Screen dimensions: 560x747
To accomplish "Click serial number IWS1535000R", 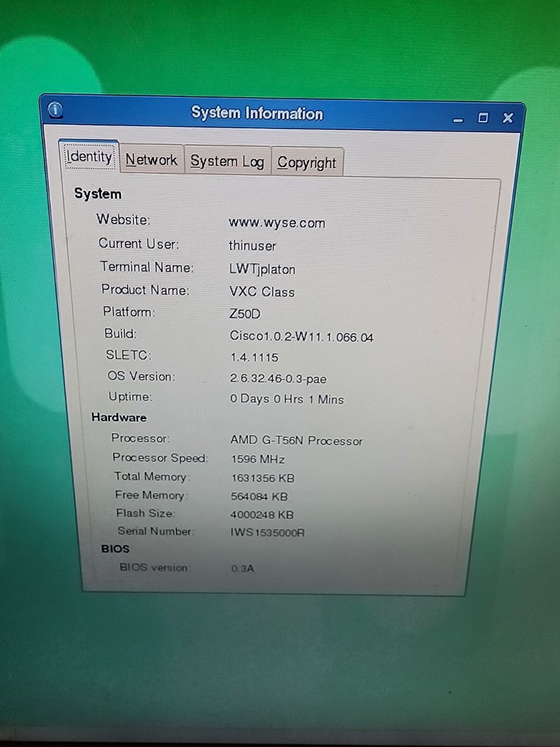I will (x=267, y=532).
